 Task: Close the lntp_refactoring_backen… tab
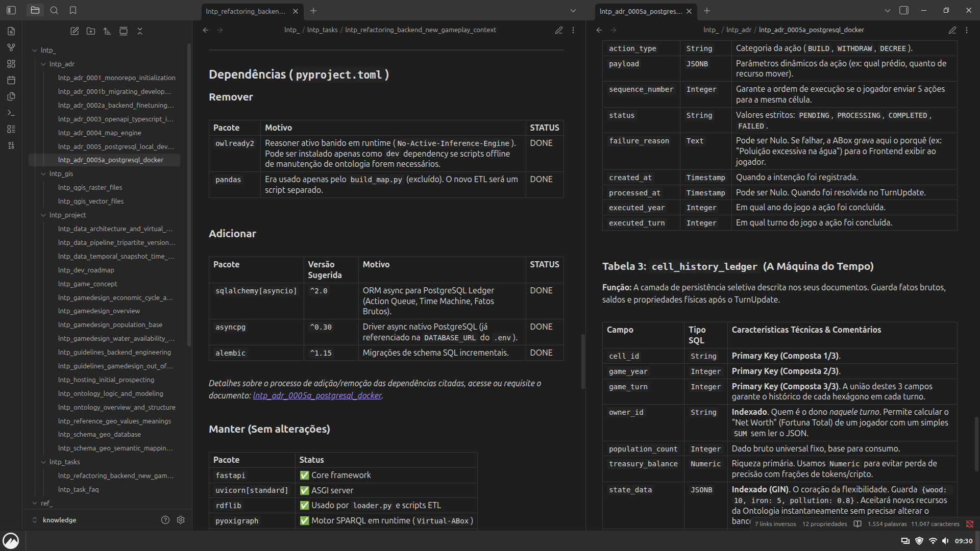coord(295,11)
